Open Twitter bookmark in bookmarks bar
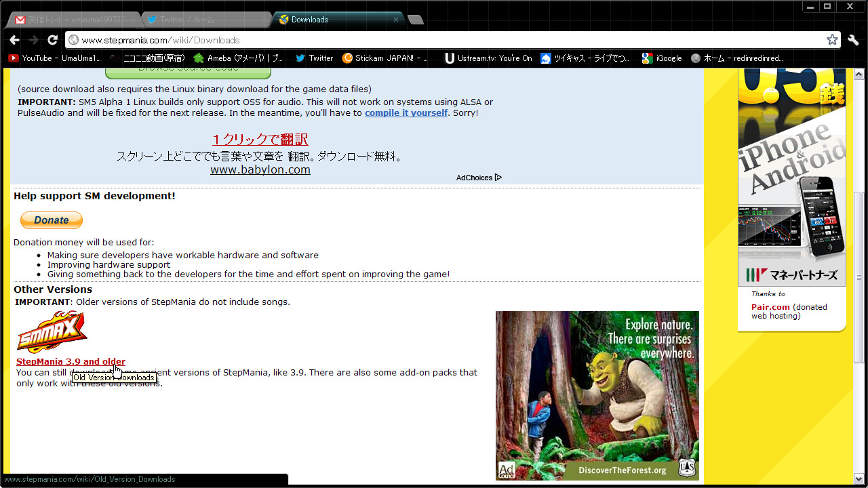 click(314, 58)
